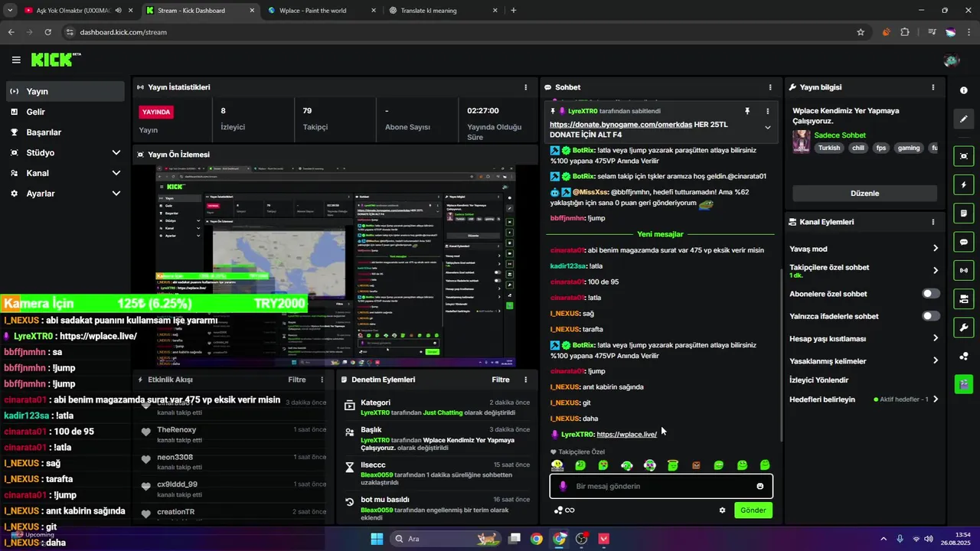The width and height of the screenshot is (980, 551).
Task: Open Chrome from the taskbar
Action: tap(536, 539)
